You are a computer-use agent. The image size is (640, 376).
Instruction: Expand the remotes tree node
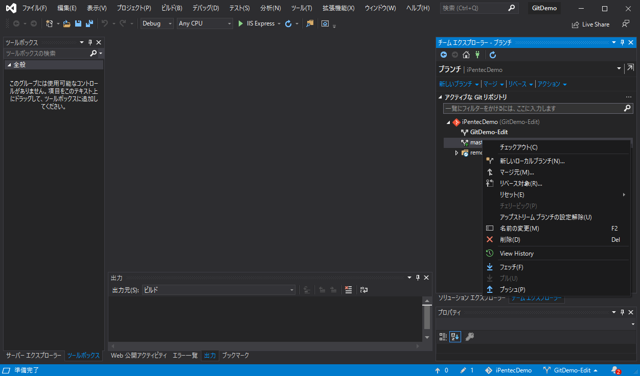pos(456,153)
